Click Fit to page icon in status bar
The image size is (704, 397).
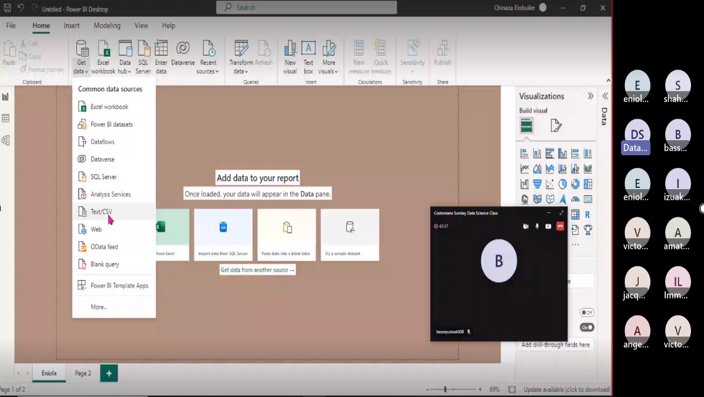coord(512,389)
